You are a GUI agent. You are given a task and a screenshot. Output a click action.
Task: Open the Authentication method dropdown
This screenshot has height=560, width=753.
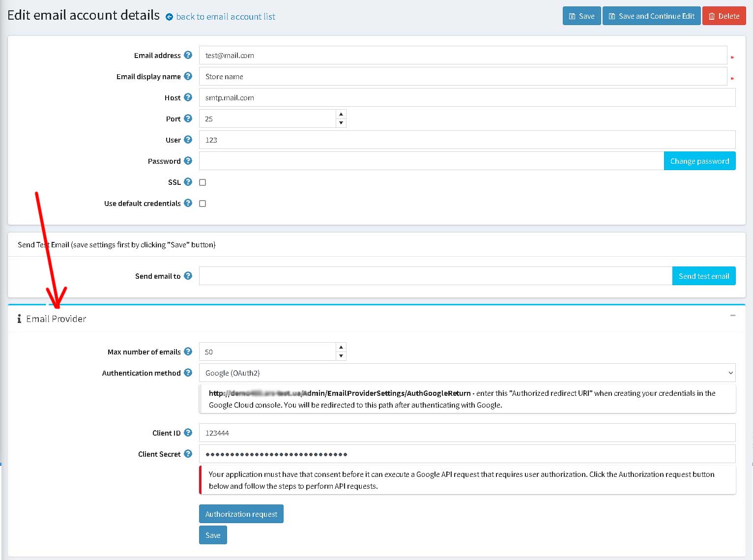[466, 373]
